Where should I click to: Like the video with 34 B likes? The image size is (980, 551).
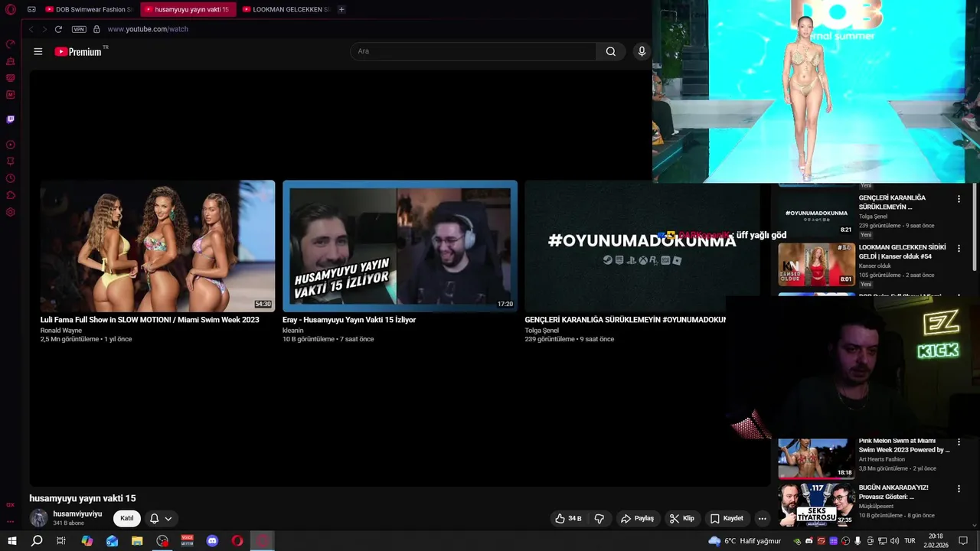pyautogui.click(x=568, y=518)
